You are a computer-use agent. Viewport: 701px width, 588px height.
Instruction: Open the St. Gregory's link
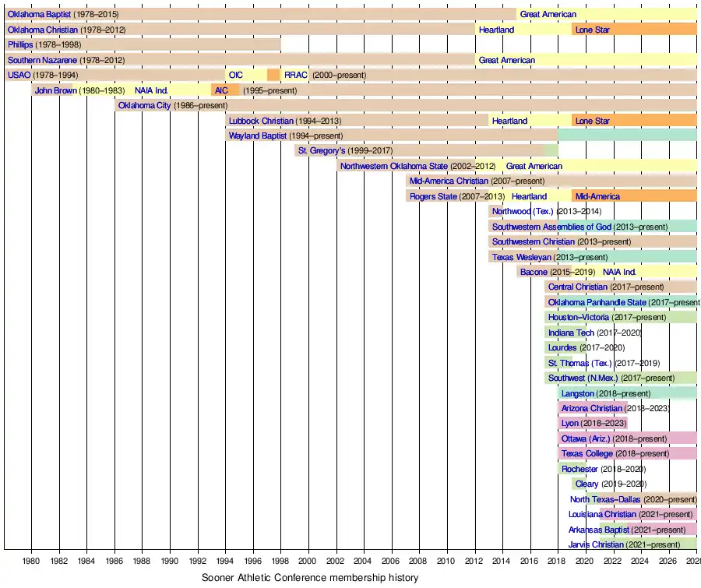click(322, 150)
